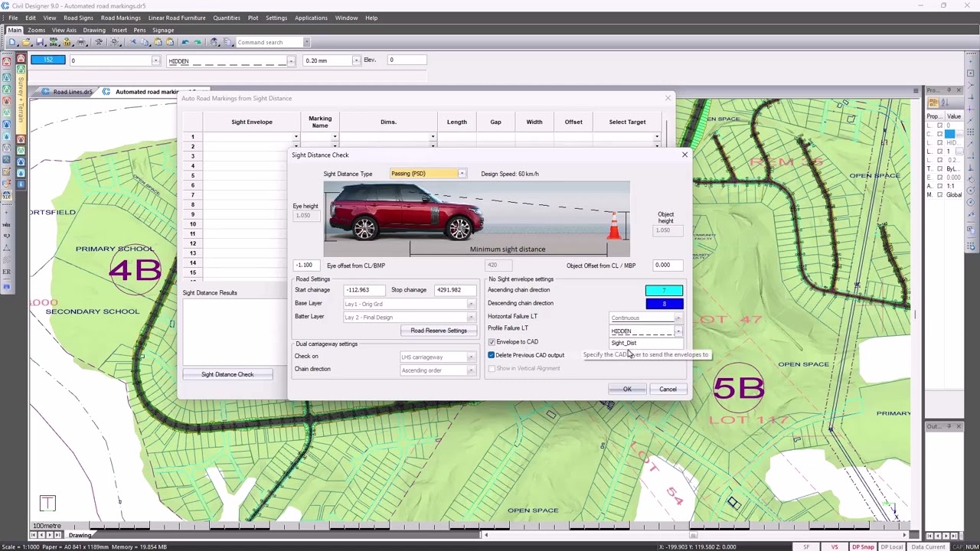Open the Base Layer dropdown (Lay 1 - Orig Grd)

pyautogui.click(x=471, y=305)
